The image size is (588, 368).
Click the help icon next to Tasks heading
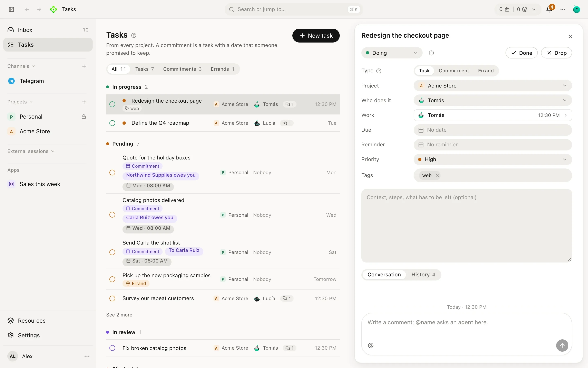134,35
